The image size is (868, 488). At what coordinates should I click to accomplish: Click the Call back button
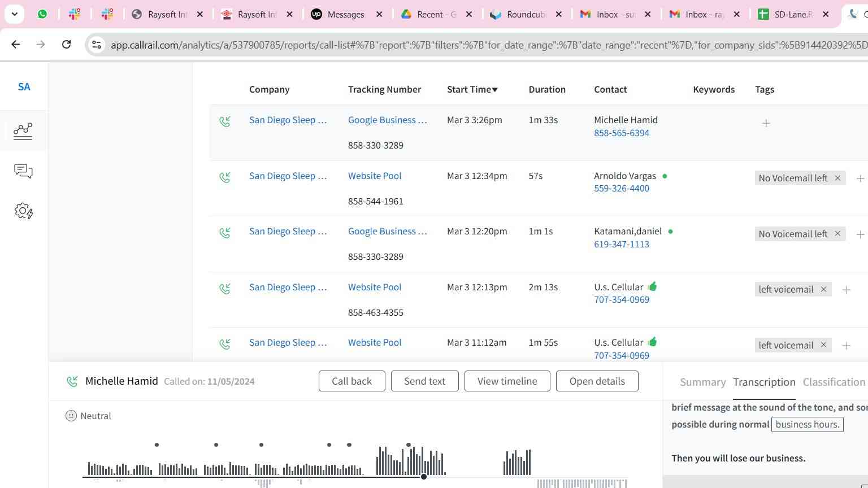tap(352, 381)
